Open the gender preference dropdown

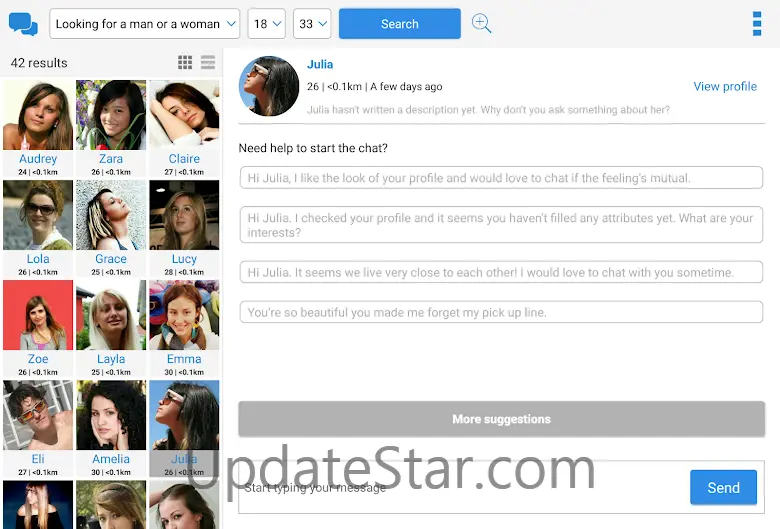click(x=144, y=23)
